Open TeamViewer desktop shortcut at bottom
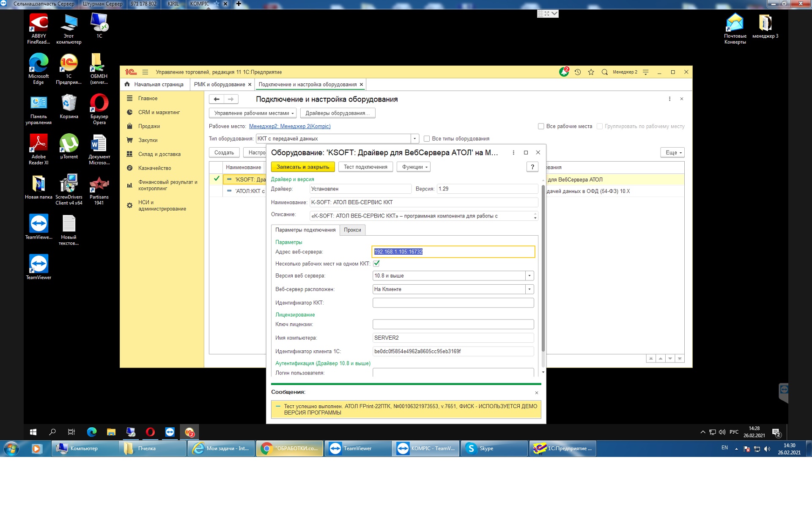Screen dimensions: 812x528 point(38,267)
